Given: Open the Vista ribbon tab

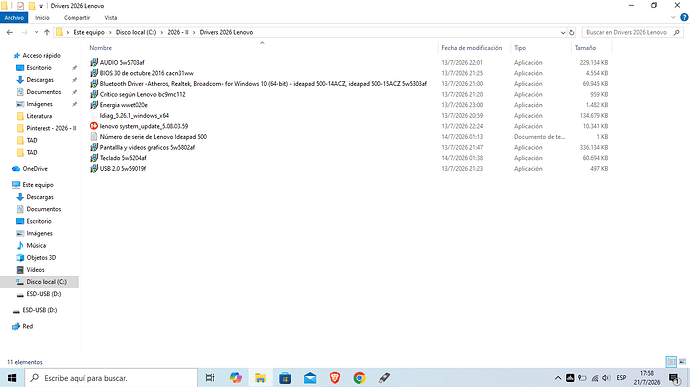Looking at the screenshot, I should click(111, 18).
